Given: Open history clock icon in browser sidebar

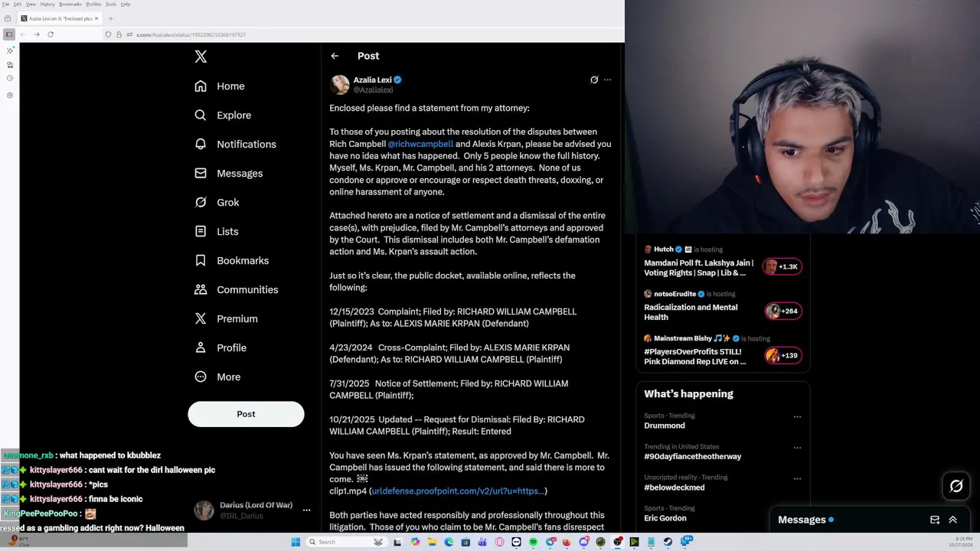Looking at the screenshot, I should (10, 78).
